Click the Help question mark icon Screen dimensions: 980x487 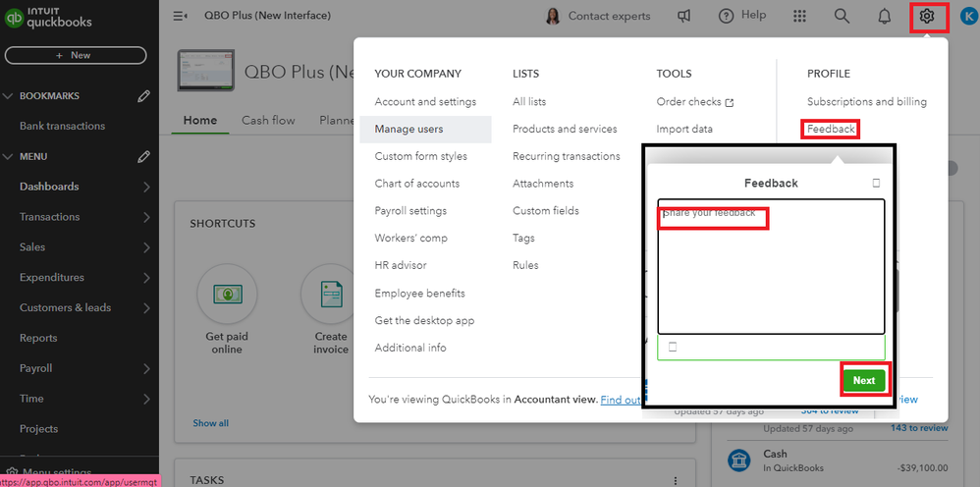726,17
